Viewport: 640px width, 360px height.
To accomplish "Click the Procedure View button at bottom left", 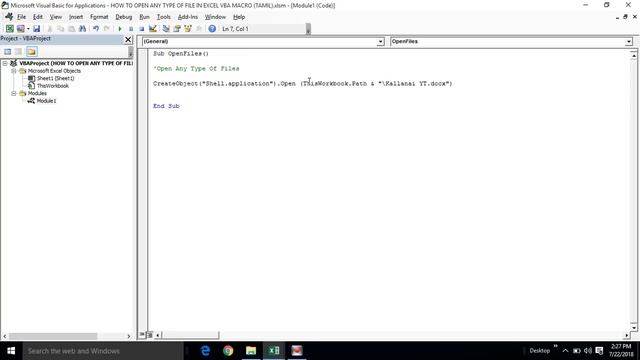I will pos(142,335).
